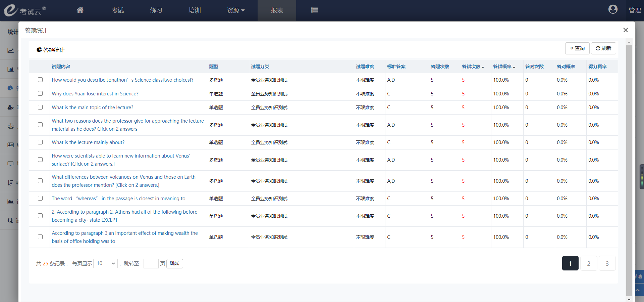The width and height of the screenshot is (644, 302).
Task: Click the 得分概率 column header
Action: tap(597, 67)
